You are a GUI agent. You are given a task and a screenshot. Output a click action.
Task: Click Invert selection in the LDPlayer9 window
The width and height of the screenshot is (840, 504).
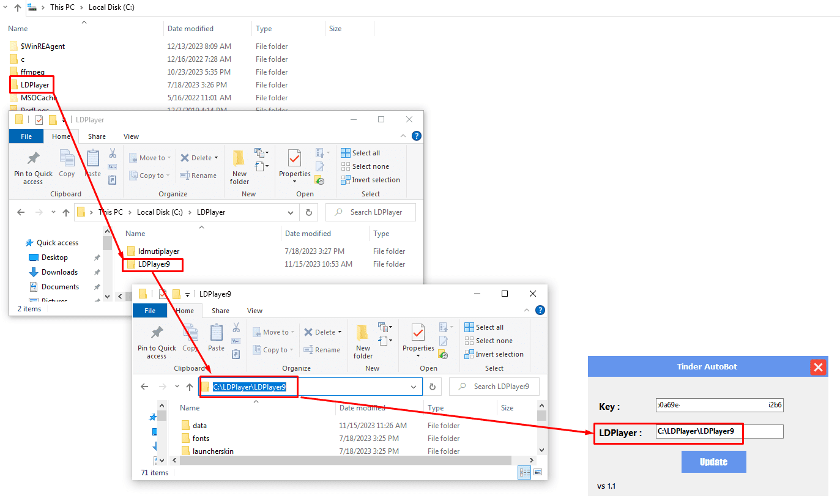coord(494,354)
